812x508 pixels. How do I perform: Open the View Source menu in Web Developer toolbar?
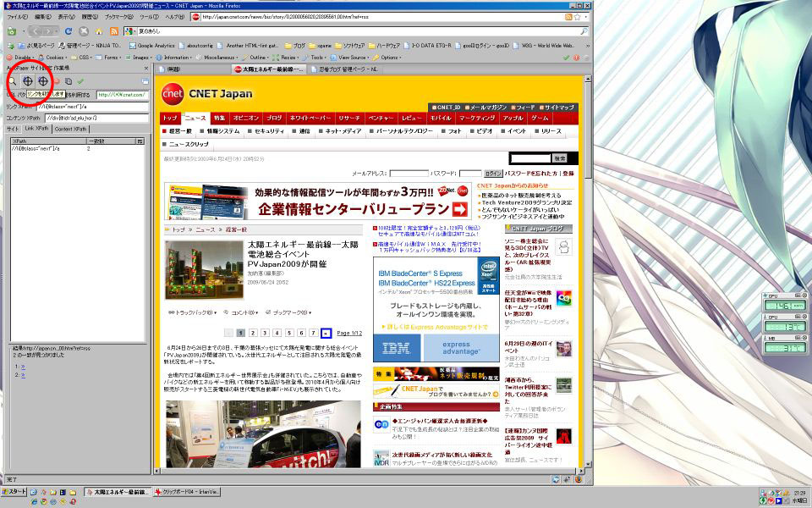click(x=350, y=58)
